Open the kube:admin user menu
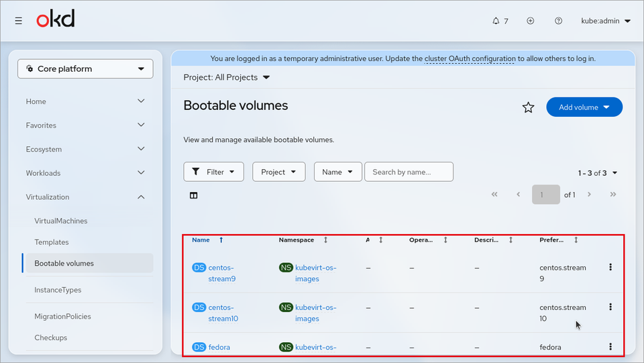The width and height of the screenshot is (644, 363). pos(605,21)
